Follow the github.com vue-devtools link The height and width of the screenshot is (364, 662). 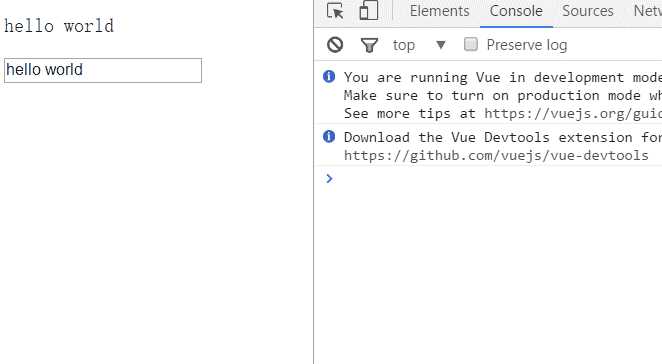(496, 155)
